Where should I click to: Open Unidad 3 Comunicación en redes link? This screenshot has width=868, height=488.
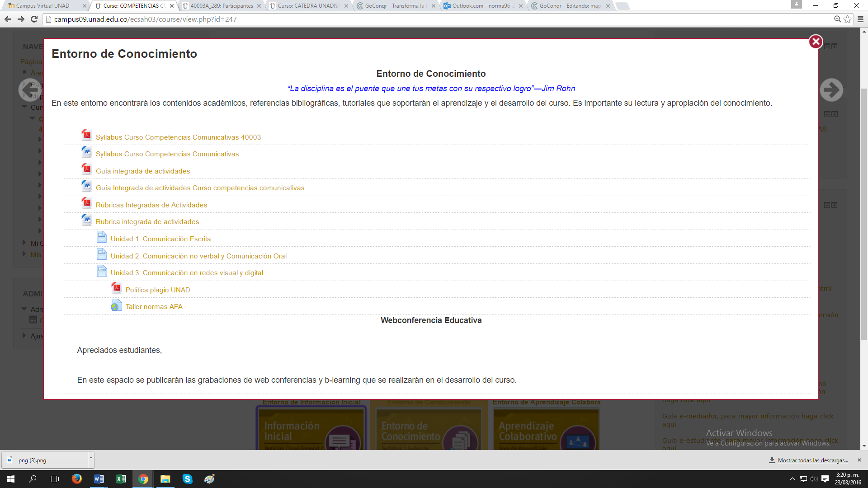coord(187,273)
